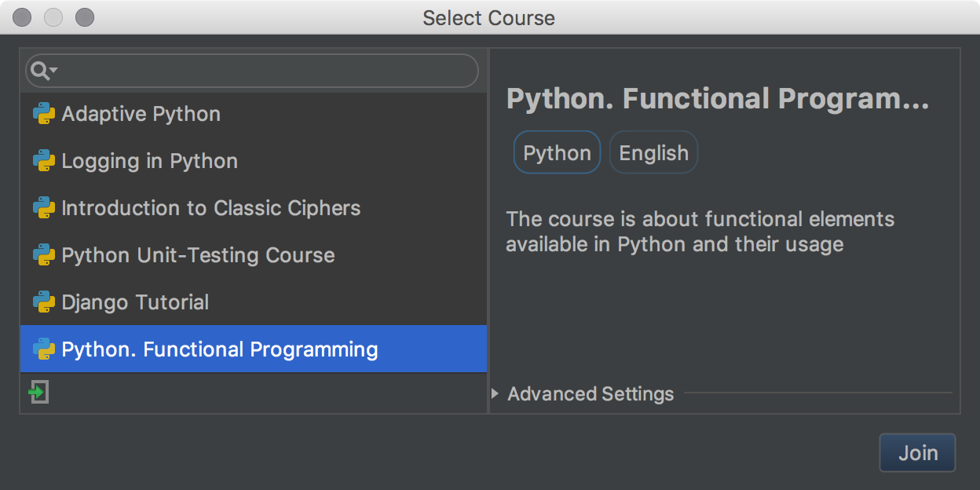Image resolution: width=980 pixels, height=490 pixels.
Task: Click the Python icon beside Introduction to Classic Ciphers
Action: 43,208
